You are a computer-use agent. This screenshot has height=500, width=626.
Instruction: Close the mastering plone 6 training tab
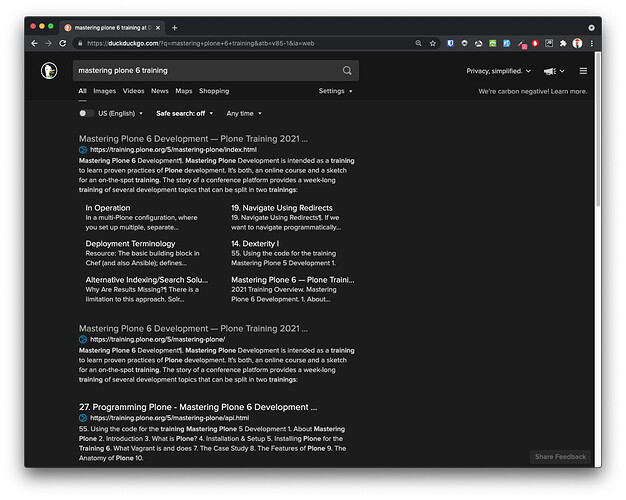(x=158, y=28)
